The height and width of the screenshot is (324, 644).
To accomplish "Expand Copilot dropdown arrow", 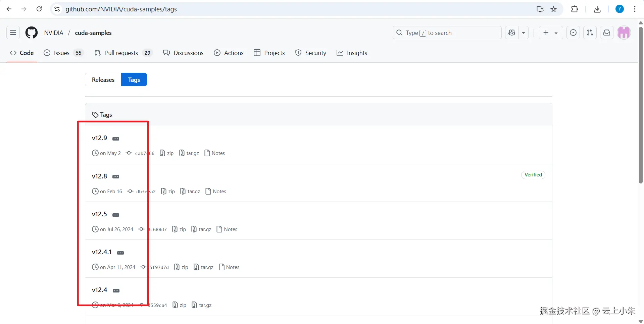I will [524, 33].
